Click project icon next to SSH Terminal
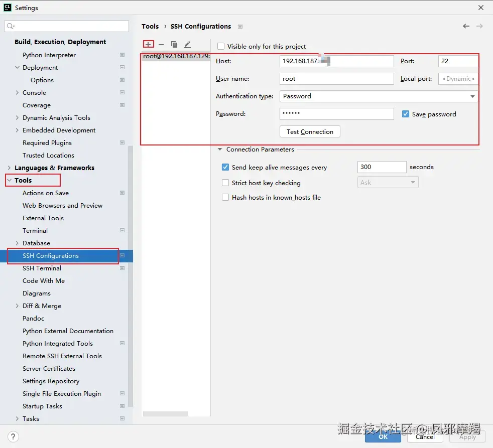The width and height of the screenshot is (493, 448). point(122,268)
